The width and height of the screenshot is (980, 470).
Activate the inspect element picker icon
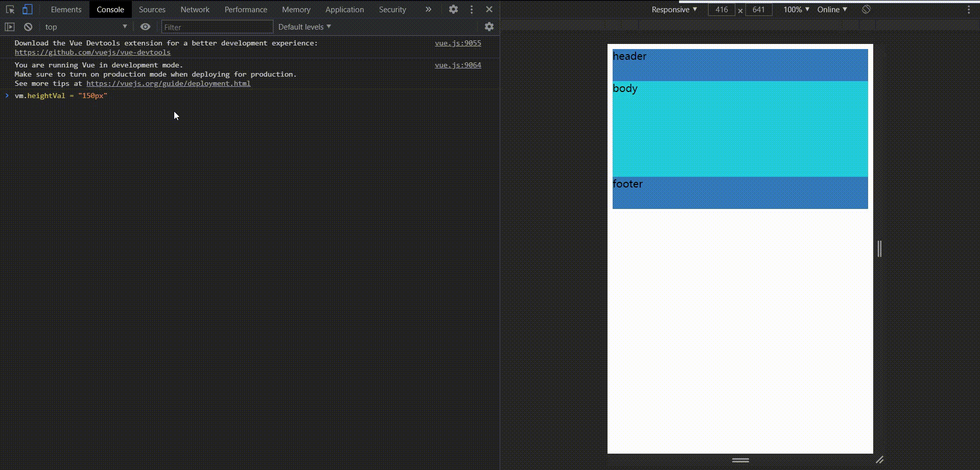(x=10, y=9)
